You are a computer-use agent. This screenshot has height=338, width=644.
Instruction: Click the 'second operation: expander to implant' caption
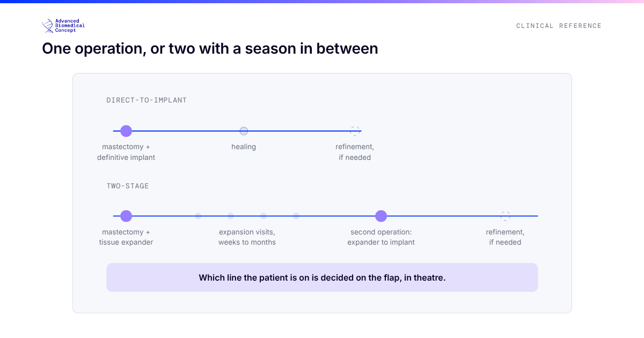pyautogui.click(x=381, y=237)
